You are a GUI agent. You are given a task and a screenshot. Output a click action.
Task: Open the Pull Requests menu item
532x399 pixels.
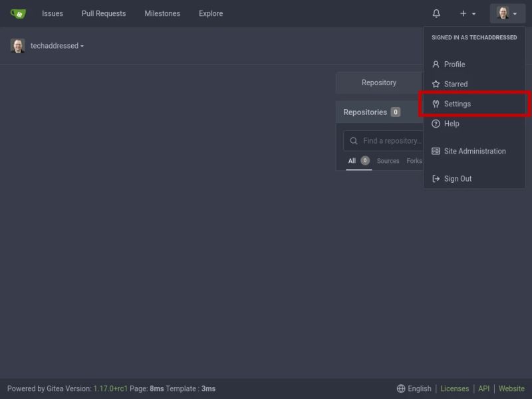[104, 13]
